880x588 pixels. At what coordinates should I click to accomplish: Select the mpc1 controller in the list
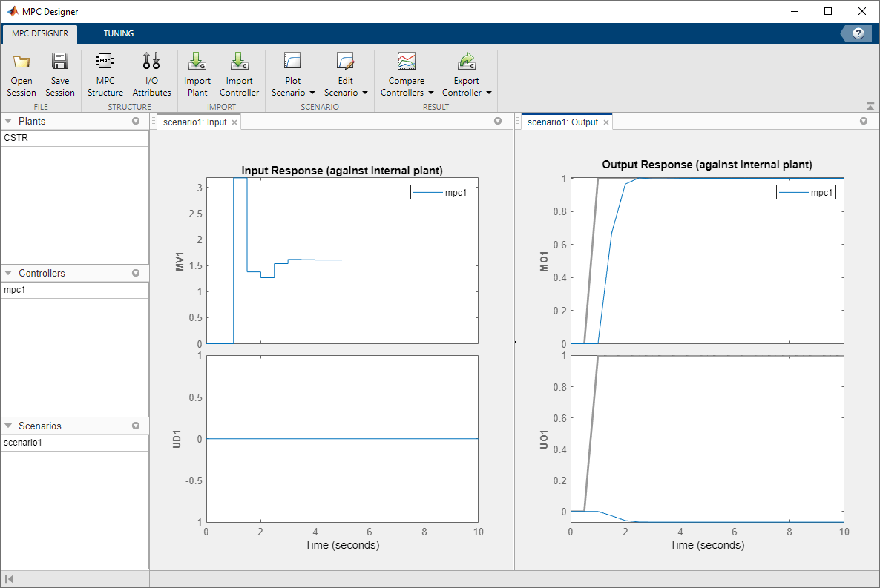[x=75, y=290]
